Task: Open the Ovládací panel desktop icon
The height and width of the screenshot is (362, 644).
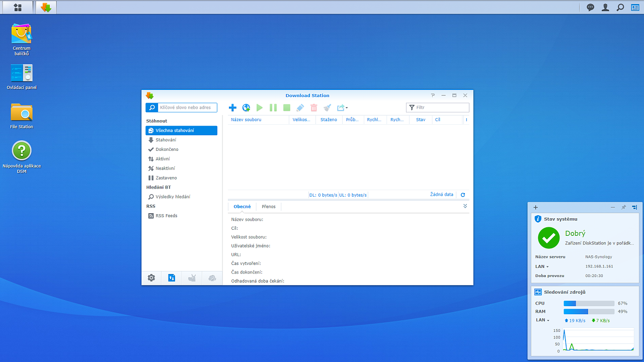Action: tap(21, 77)
